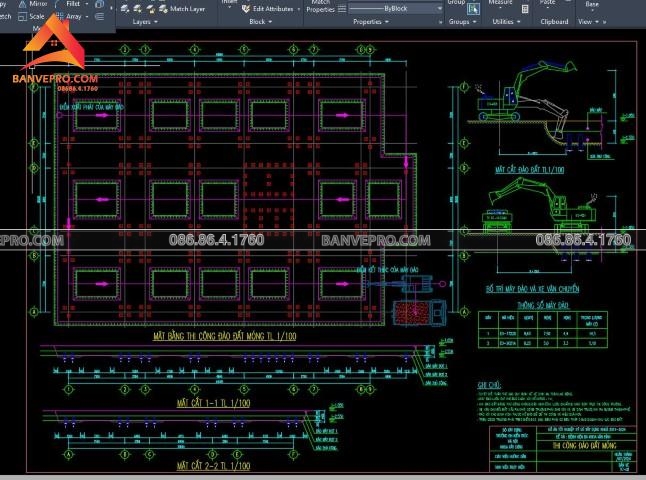Expand the Groups panel title

(x=462, y=21)
